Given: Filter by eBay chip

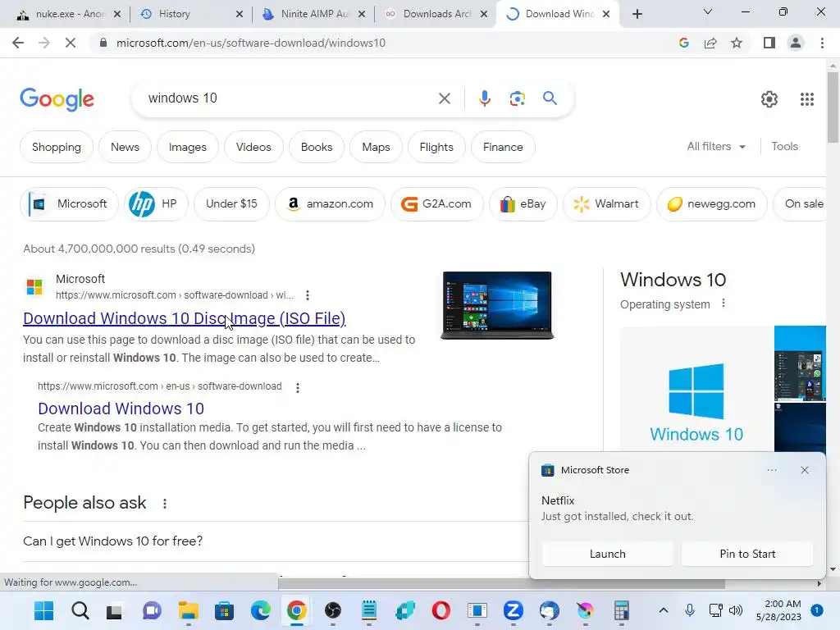Looking at the screenshot, I should click(523, 204).
